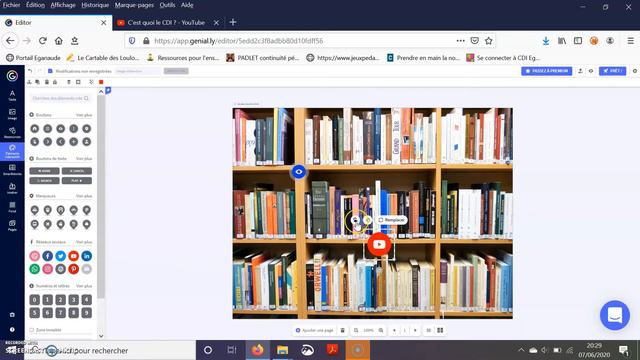This screenshot has height=360, width=640.
Task: Click the red square toolbar icon
Action: point(101,82)
